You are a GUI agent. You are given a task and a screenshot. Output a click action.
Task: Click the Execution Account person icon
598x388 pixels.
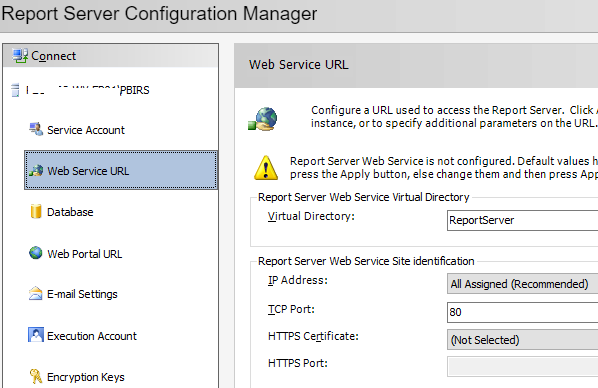pos(36,335)
